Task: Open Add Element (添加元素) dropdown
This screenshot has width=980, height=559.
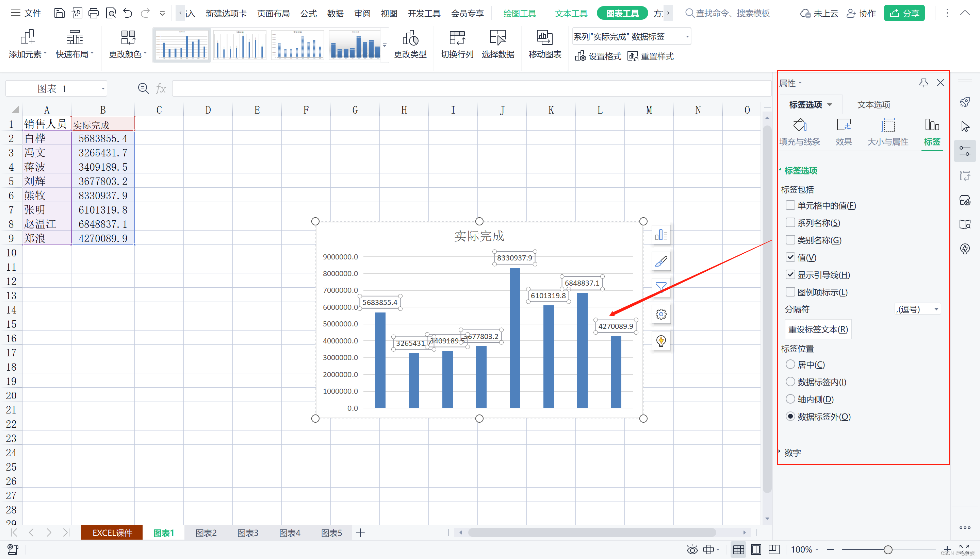Action: click(27, 45)
